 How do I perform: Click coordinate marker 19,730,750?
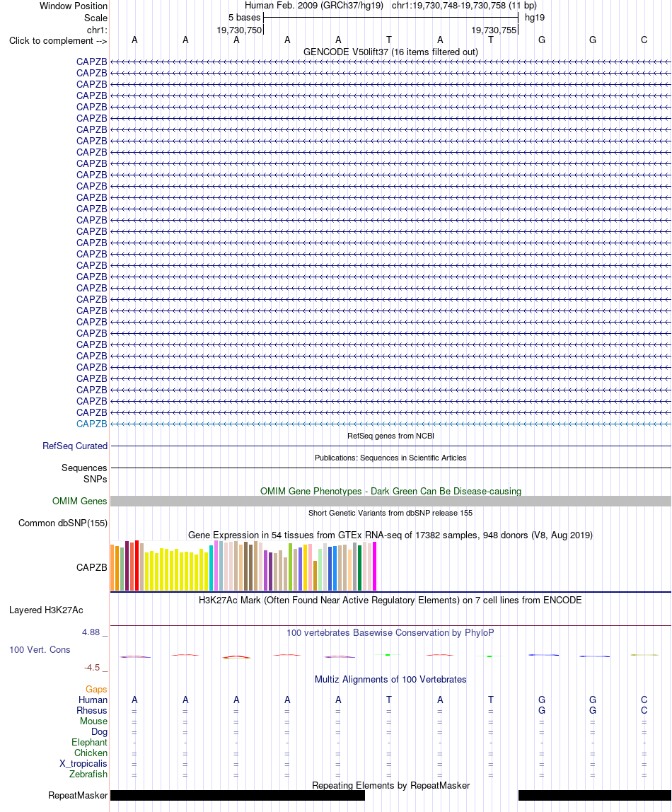[239, 30]
